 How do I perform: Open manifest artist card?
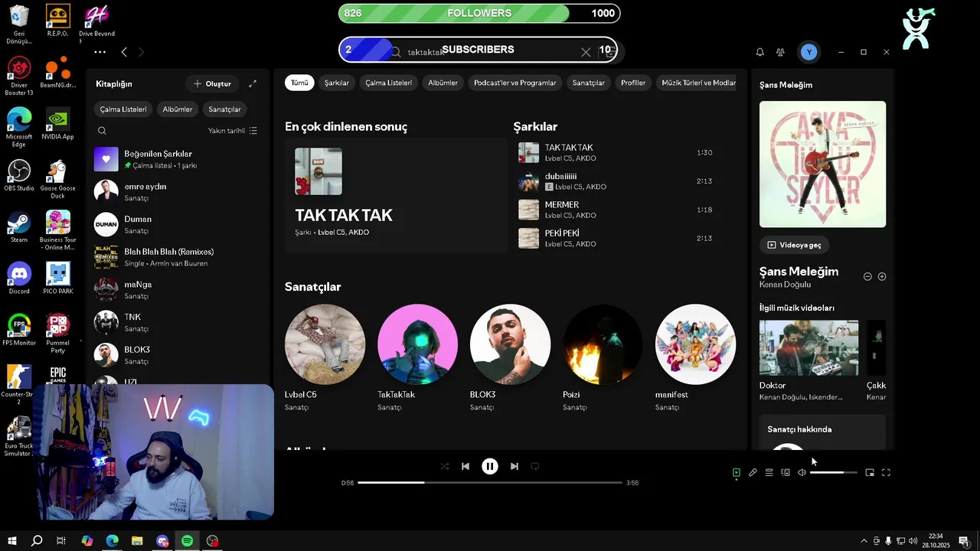tap(695, 357)
